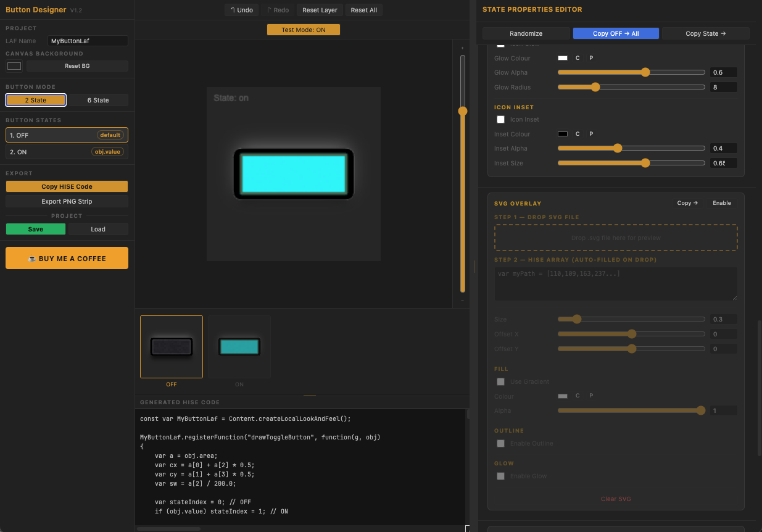This screenshot has width=762, height=532.
Task: Click the C button beside Glow Colour
Action: point(578,58)
